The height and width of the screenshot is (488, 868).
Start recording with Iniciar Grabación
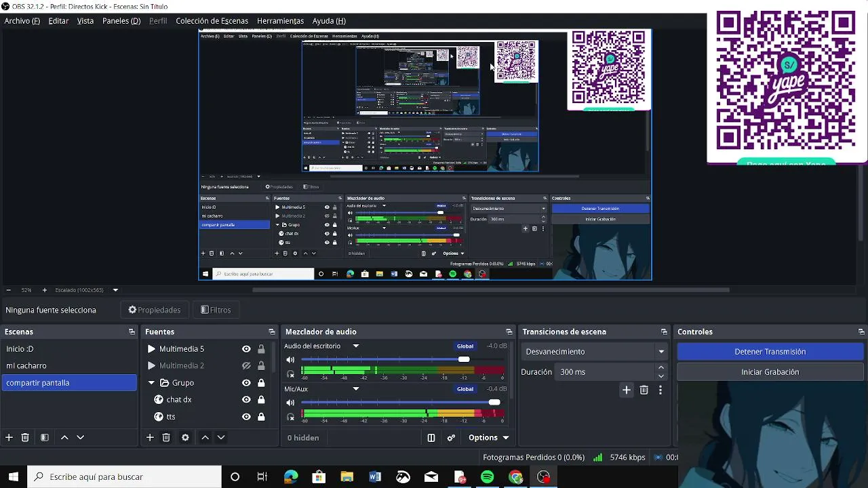tap(770, 372)
